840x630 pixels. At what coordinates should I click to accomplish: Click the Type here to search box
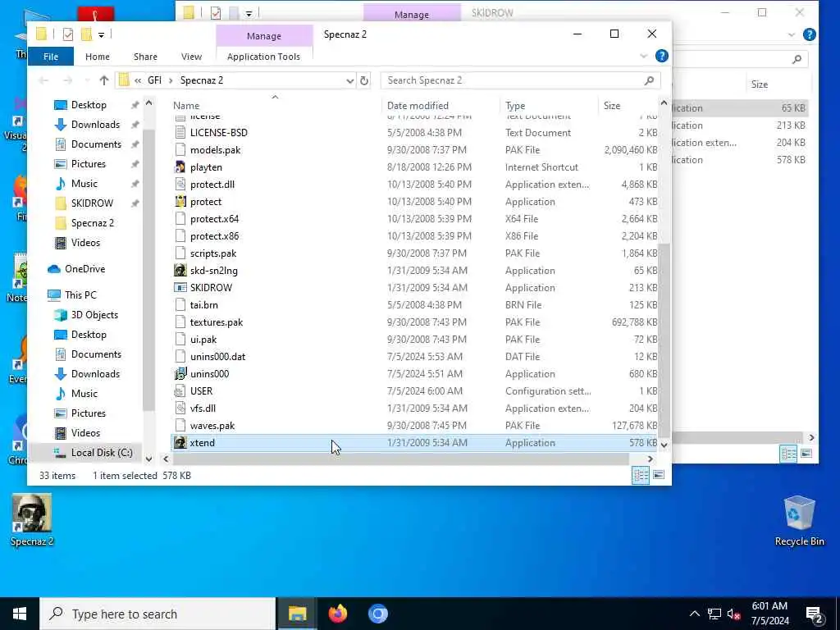(158, 614)
